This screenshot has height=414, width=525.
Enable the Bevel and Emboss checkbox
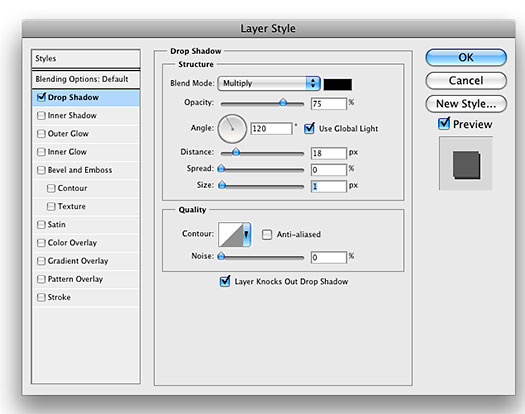pos(41,170)
